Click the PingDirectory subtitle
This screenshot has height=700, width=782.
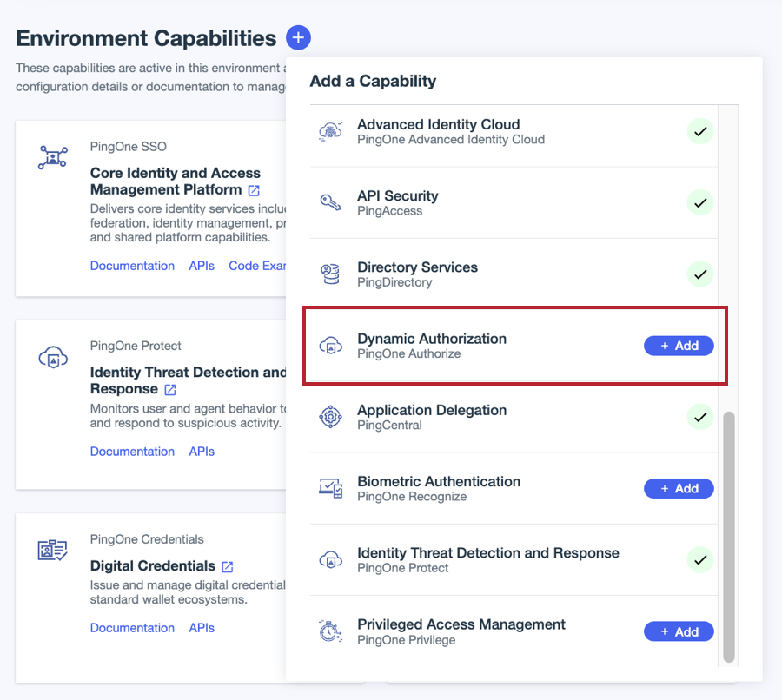point(394,283)
